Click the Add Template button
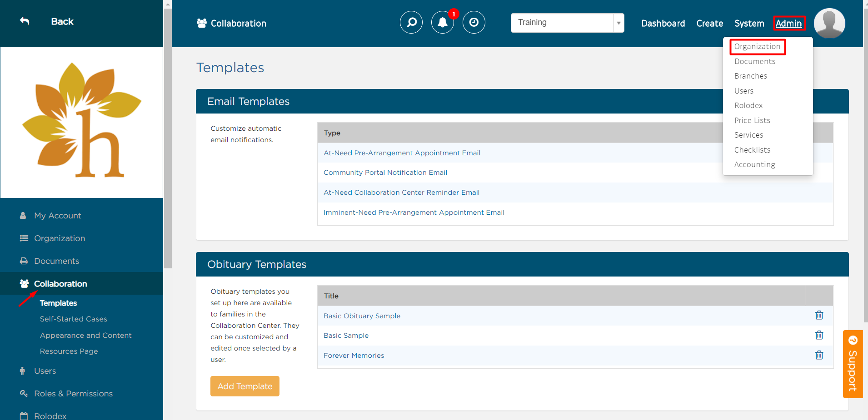Viewport: 868px width, 420px height. pyautogui.click(x=245, y=386)
